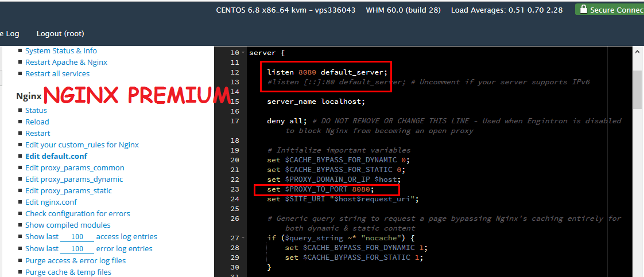Image resolution: width=644 pixels, height=277 pixels.
Task: Click 'set $SITE_URI' code line
Action: click(343, 199)
